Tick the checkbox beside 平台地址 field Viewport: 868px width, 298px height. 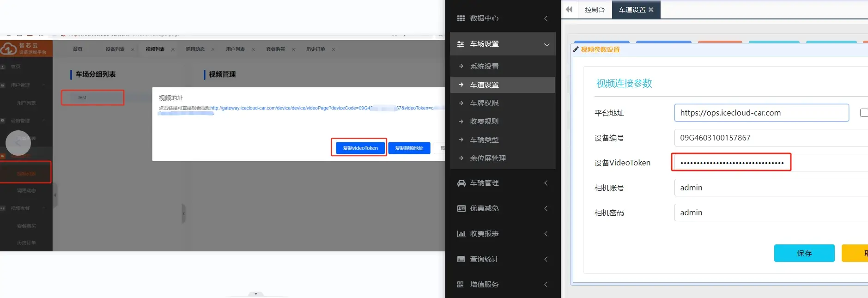[864, 113]
